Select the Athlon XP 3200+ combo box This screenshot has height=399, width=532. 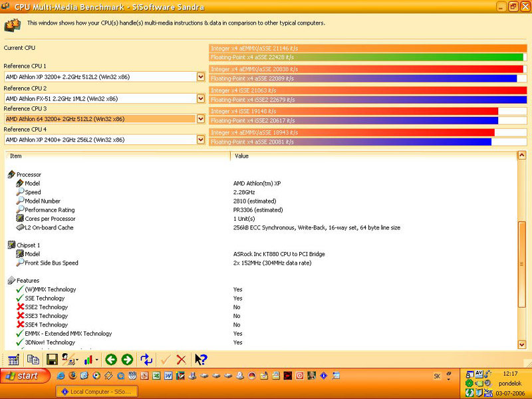(x=104, y=76)
